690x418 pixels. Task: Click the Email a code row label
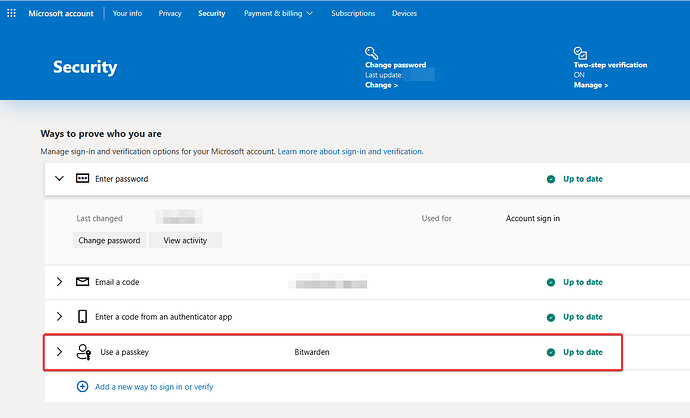[x=117, y=282]
